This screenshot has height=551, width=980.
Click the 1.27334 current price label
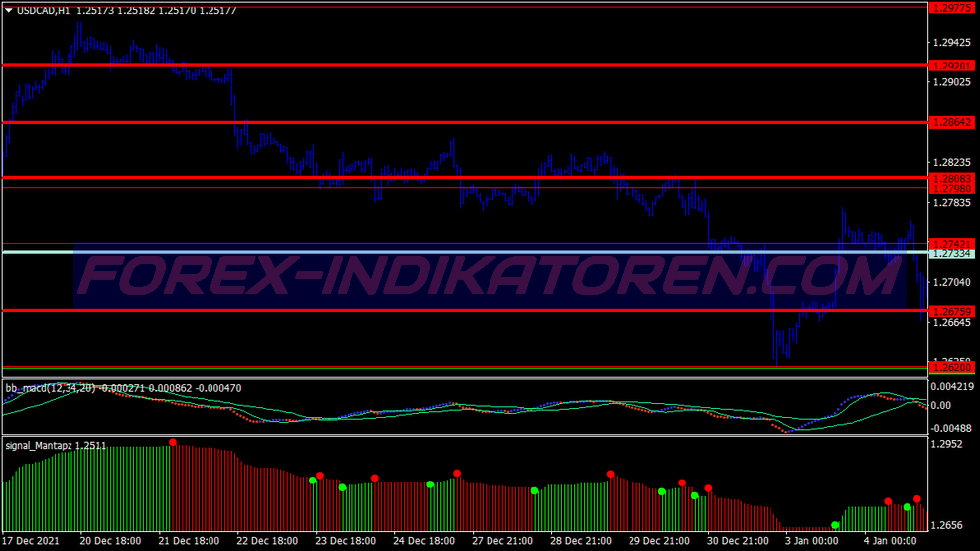click(952, 254)
